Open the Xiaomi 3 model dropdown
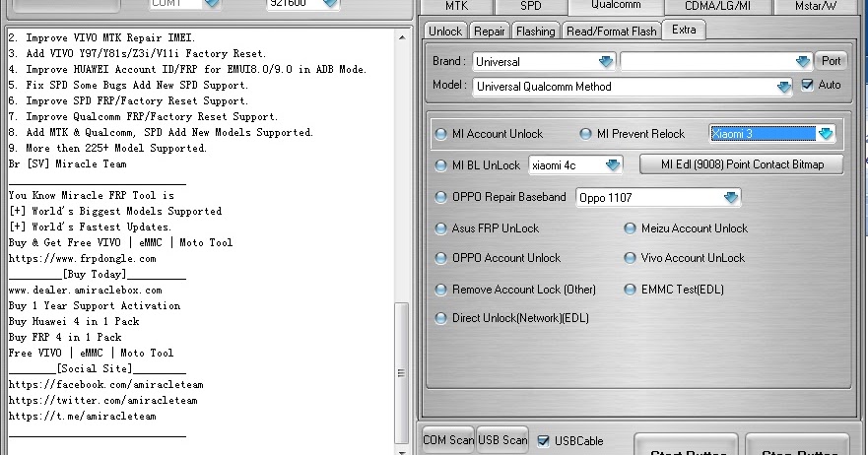Viewport: 868px width, 455px height. (x=826, y=133)
